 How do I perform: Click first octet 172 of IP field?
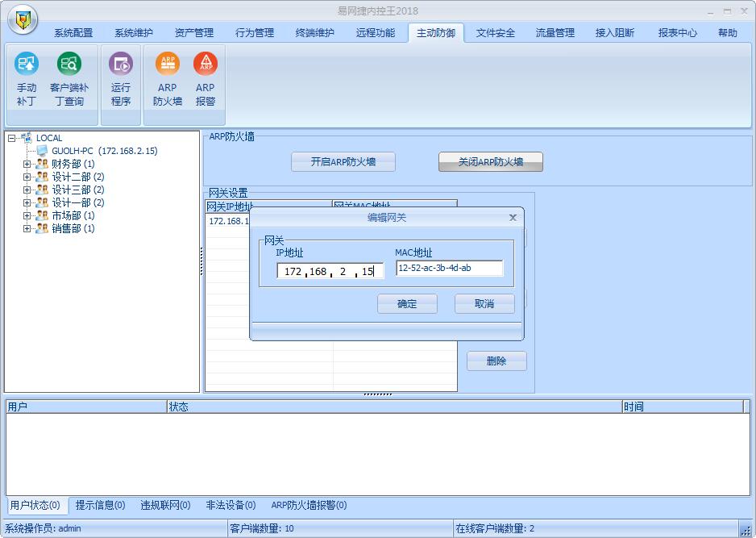[293, 271]
